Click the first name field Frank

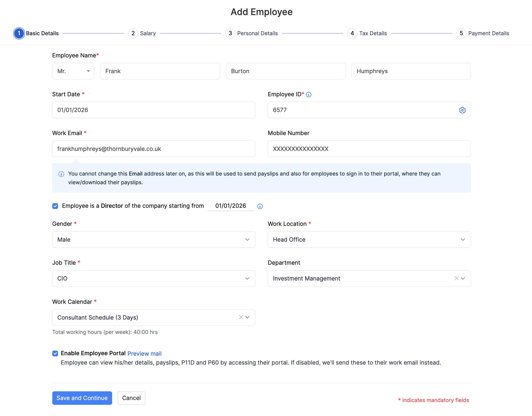[160, 71]
